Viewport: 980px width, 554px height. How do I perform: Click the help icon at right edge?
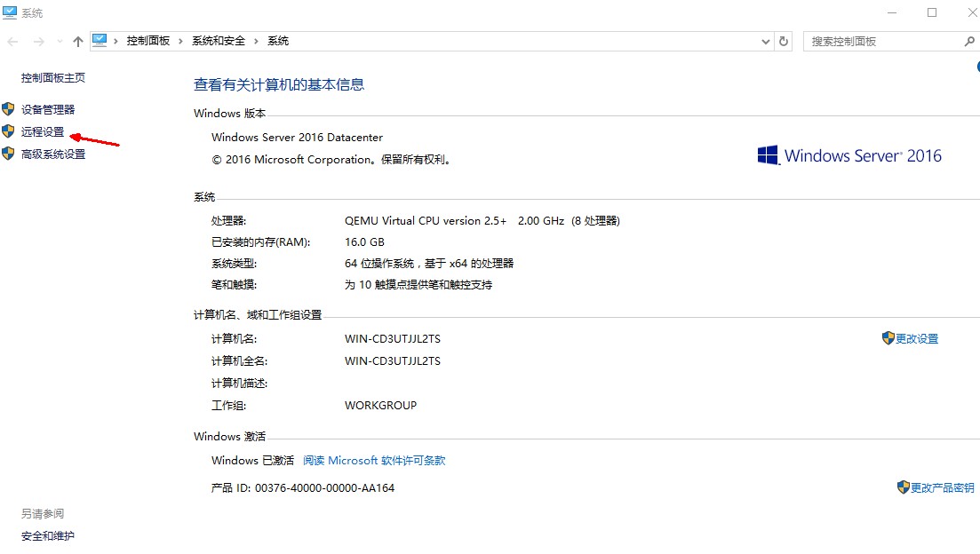pyautogui.click(x=977, y=67)
